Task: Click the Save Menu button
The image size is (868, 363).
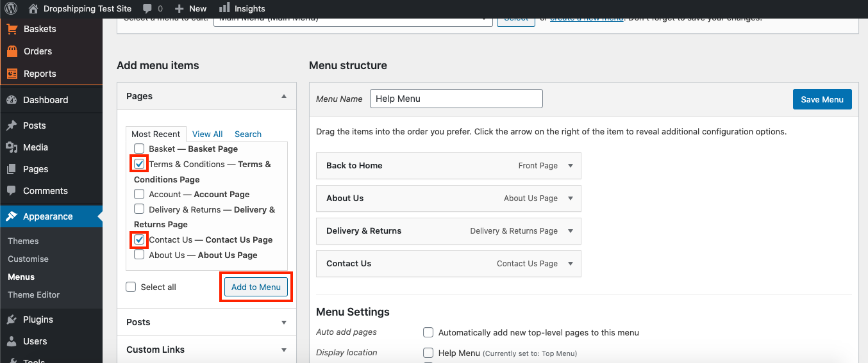Action: coord(822,99)
